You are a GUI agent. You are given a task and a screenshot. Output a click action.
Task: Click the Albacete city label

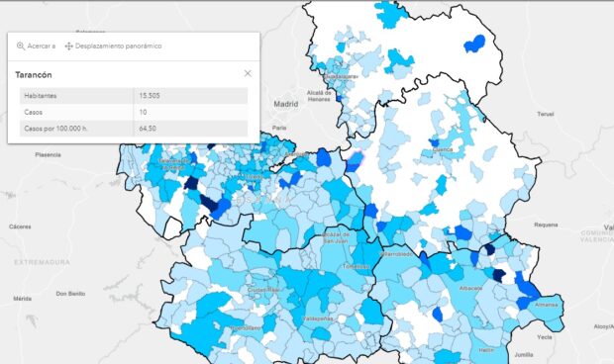(470, 288)
